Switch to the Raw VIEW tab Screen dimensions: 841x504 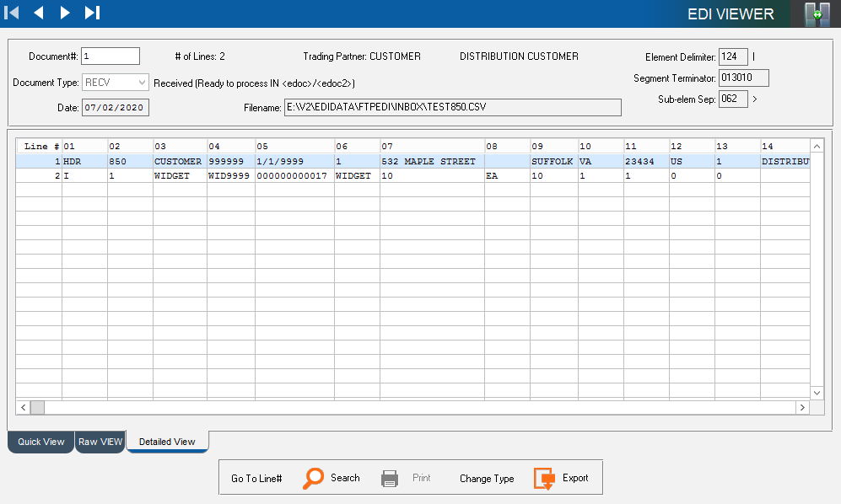click(x=100, y=441)
